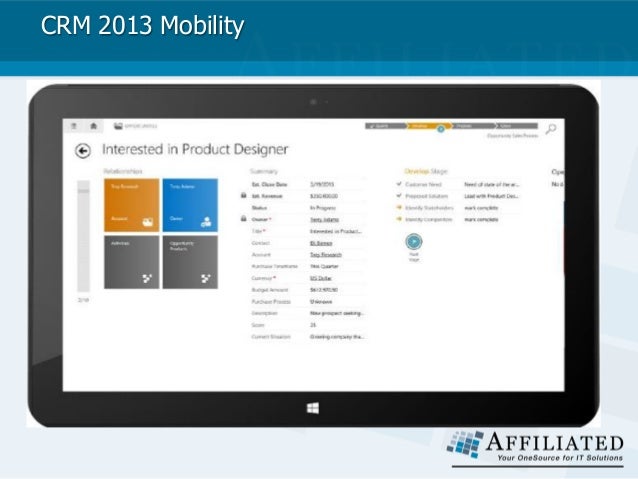Viewport: 638px width, 479px height.
Task: Click the Summary section heading
Action: (x=264, y=171)
